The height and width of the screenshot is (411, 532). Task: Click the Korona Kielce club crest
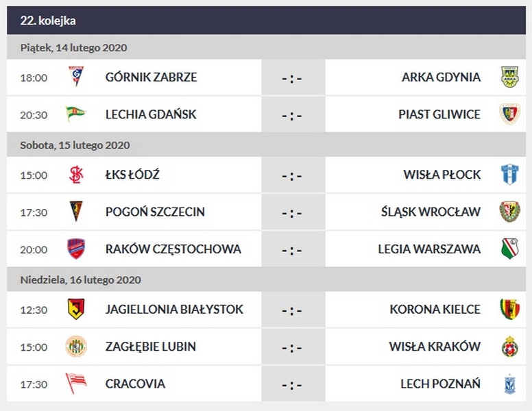pos(509,309)
